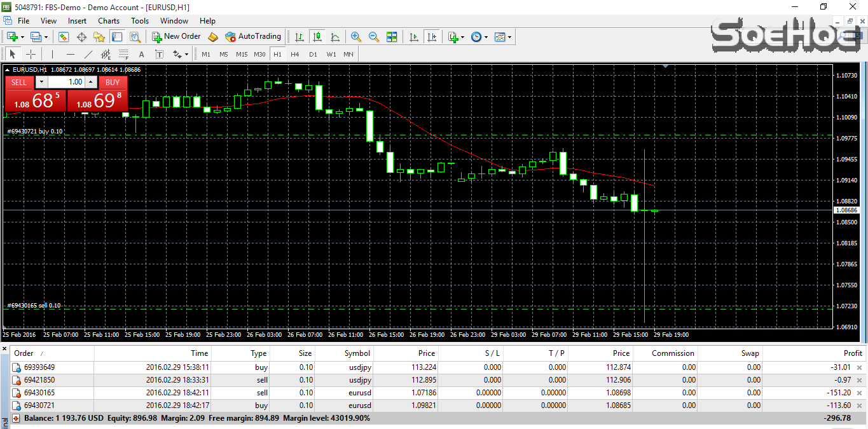This screenshot has width=868, height=429.
Task: Open the MetaEditor book icon
Action: [213, 37]
